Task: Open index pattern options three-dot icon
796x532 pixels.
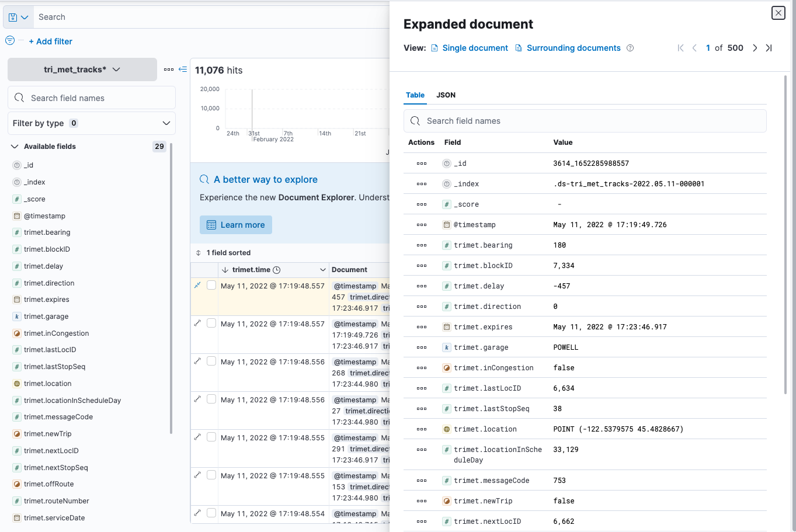Action: click(x=169, y=69)
